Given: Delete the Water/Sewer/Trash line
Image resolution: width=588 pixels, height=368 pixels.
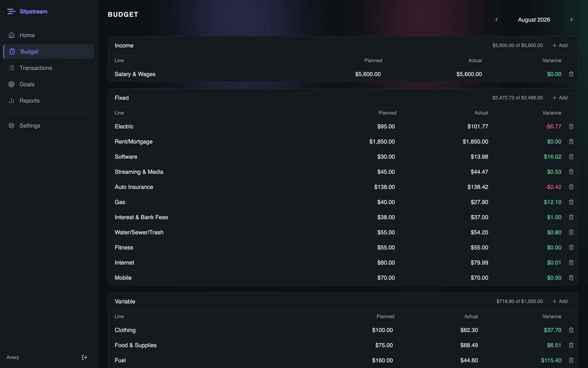Looking at the screenshot, I should click(x=571, y=232).
